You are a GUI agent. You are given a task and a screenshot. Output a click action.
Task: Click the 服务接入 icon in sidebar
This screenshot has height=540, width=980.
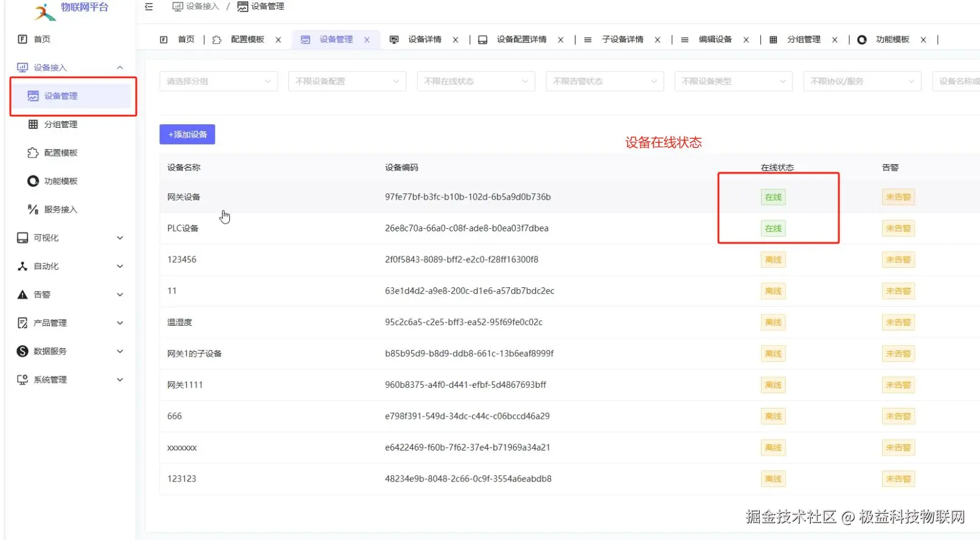coord(33,209)
